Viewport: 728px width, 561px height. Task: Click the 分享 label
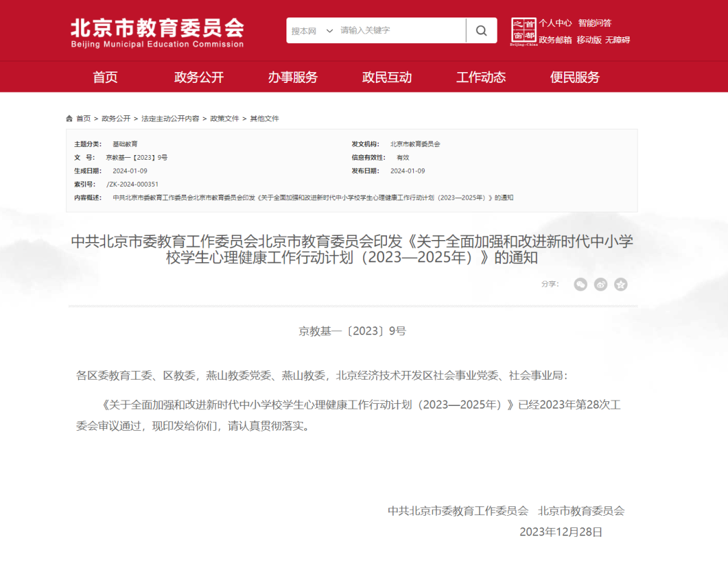[x=550, y=285]
